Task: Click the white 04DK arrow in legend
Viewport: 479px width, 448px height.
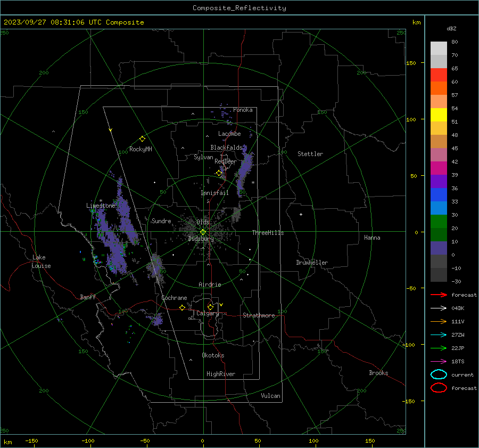Action: pyautogui.click(x=439, y=308)
